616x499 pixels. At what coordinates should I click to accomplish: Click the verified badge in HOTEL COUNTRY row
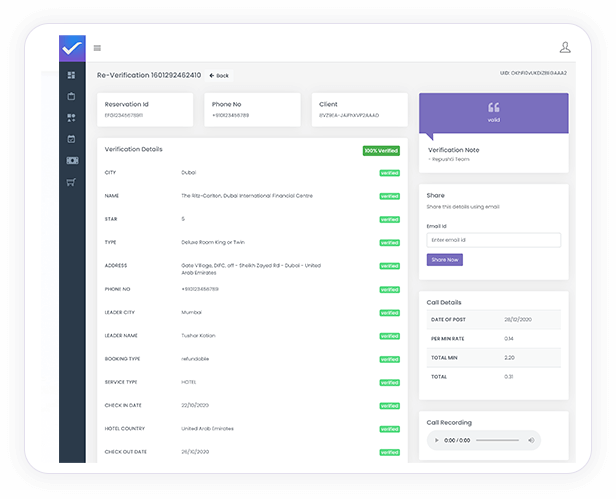click(390, 429)
